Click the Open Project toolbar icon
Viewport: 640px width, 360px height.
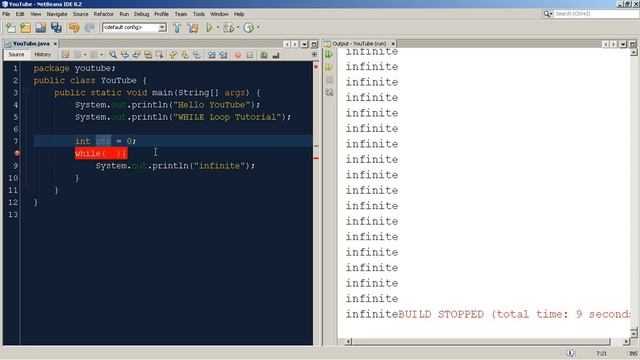coord(41,28)
